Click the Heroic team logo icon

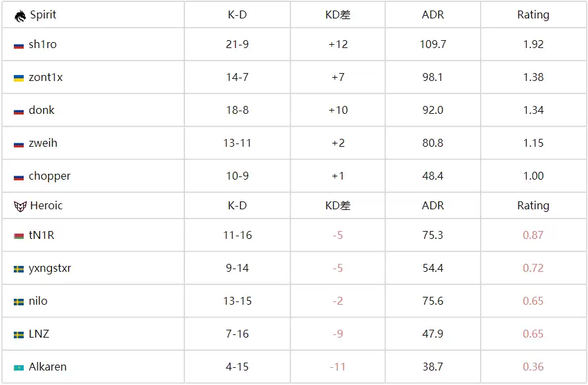[x=19, y=206]
